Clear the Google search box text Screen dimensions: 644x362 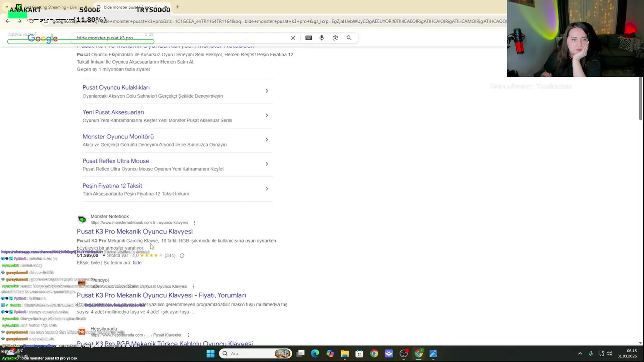[x=293, y=38]
